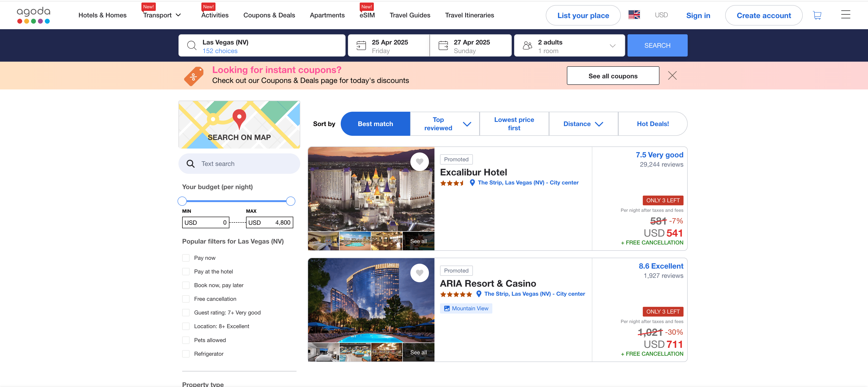Adjust the maximum budget slider handle
Screen dimensions: 868x387
pyautogui.click(x=290, y=201)
